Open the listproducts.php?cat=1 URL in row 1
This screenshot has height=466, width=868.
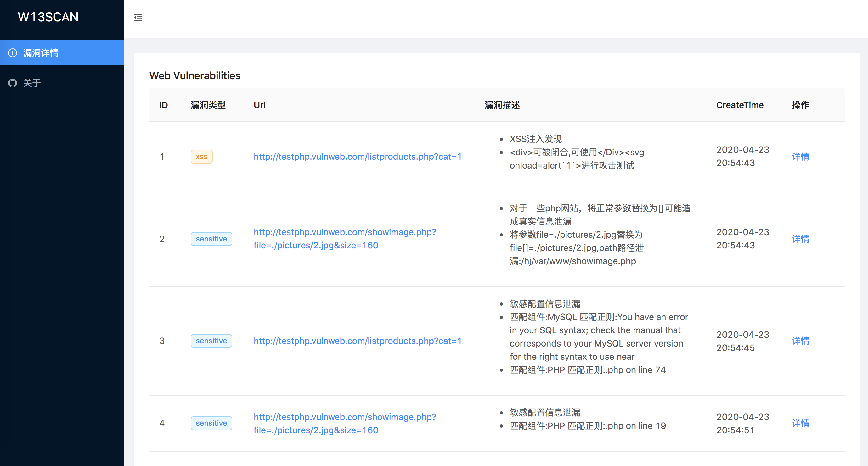coord(358,157)
